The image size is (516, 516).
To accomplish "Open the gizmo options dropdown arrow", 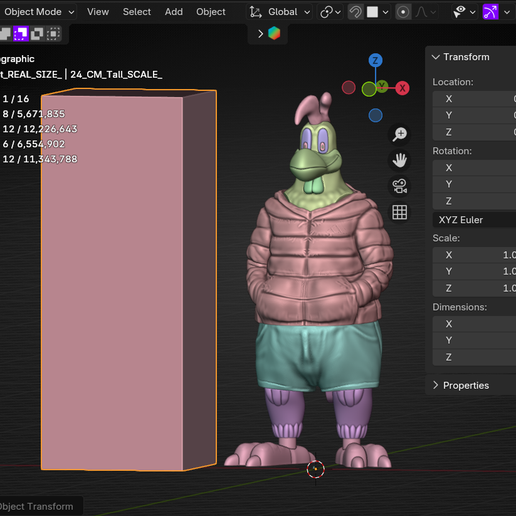I will point(507,13).
